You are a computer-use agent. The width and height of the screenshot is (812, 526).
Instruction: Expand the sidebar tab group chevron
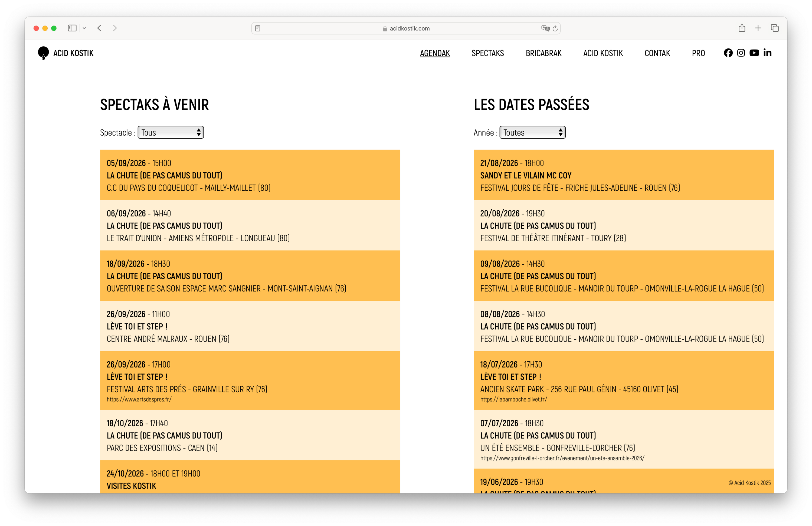coord(84,28)
